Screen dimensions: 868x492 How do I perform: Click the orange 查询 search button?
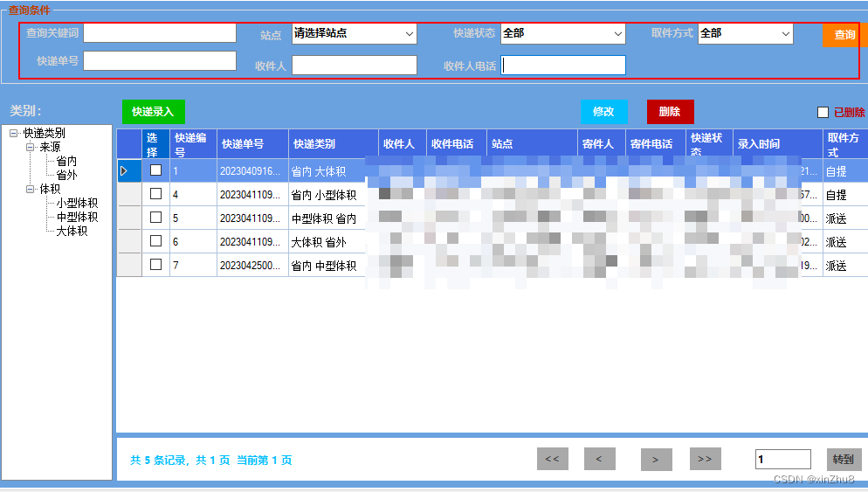coord(844,34)
